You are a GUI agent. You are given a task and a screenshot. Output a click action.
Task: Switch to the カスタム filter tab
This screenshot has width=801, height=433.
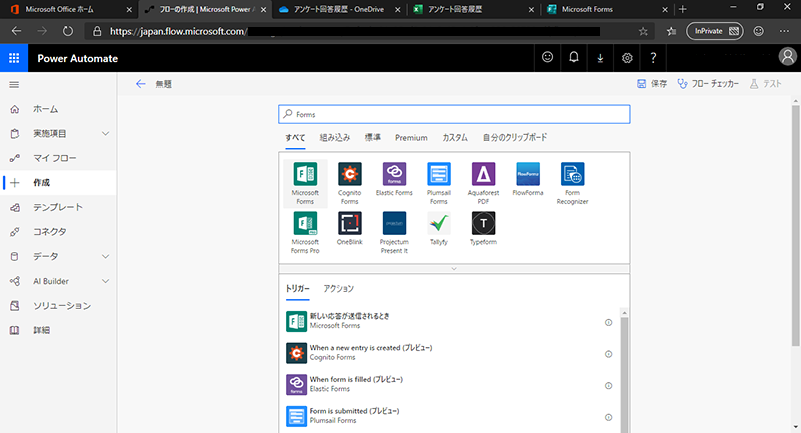(455, 137)
